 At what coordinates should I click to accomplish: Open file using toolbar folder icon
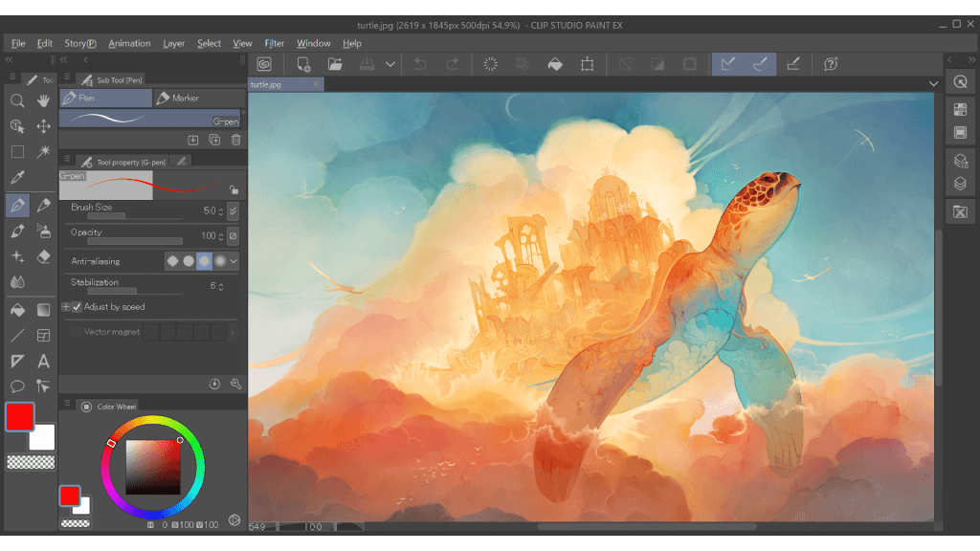335,64
